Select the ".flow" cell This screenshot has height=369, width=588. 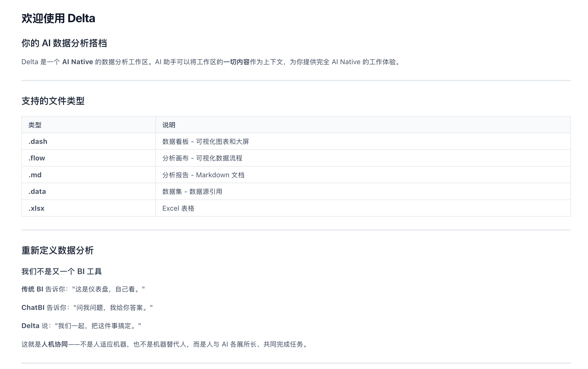[89, 158]
